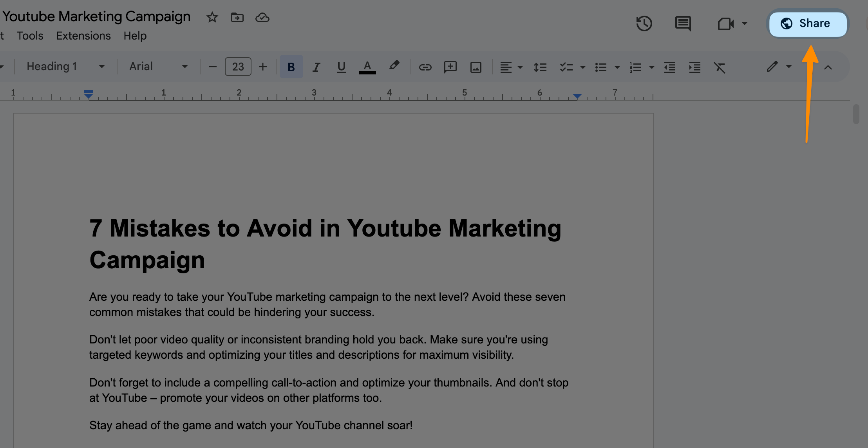Click the clear formatting icon
868x448 pixels.
pyautogui.click(x=719, y=67)
